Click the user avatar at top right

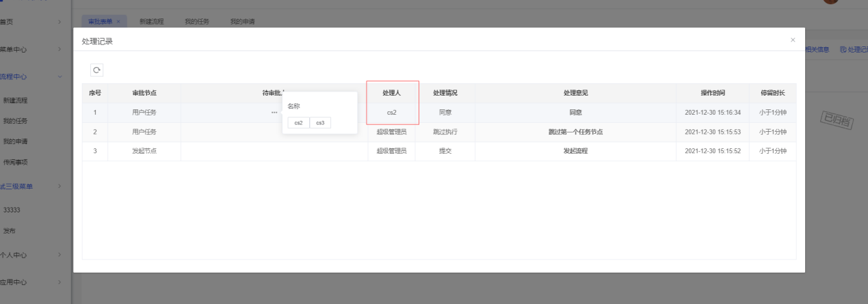coord(830,1)
